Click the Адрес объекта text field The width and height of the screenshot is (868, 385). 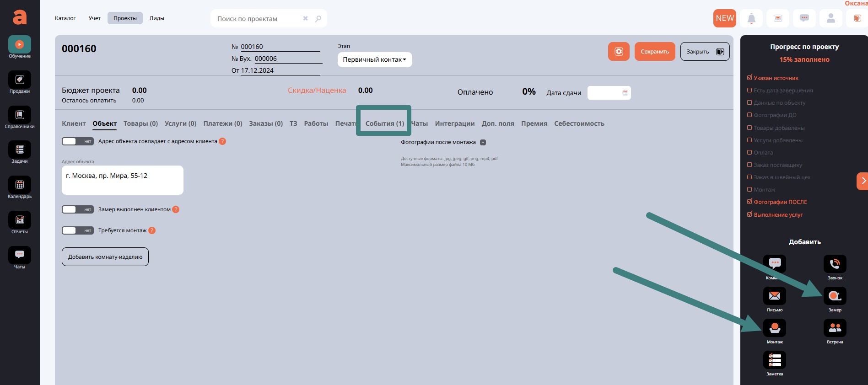pyautogui.click(x=122, y=180)
